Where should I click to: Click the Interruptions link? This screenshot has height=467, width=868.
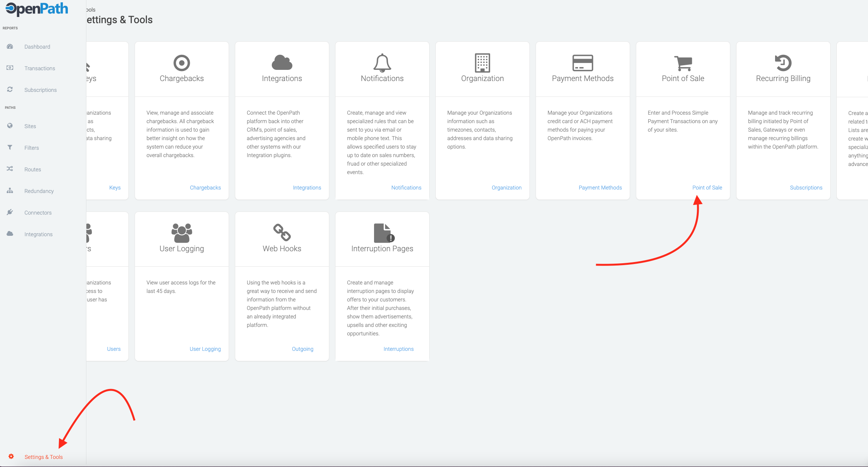[x=398, y=349]
